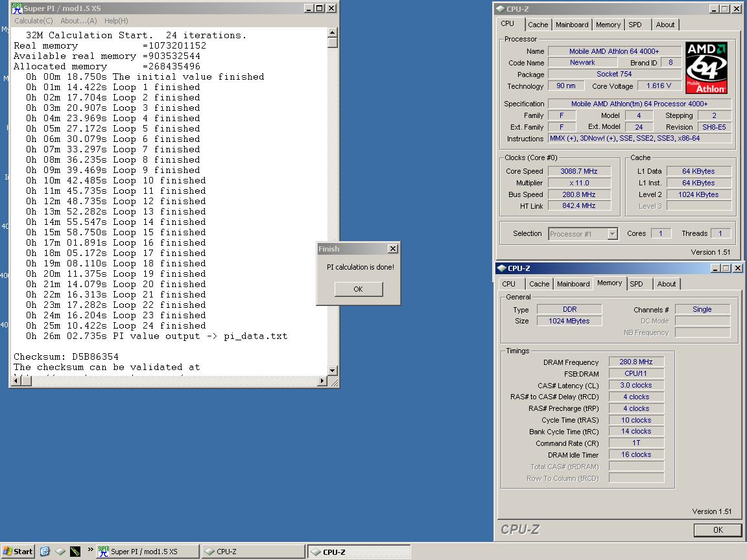Click Super PI horizontal scroll left arrow
Screen dimensions: 747x560
click(x=16, y=381)
